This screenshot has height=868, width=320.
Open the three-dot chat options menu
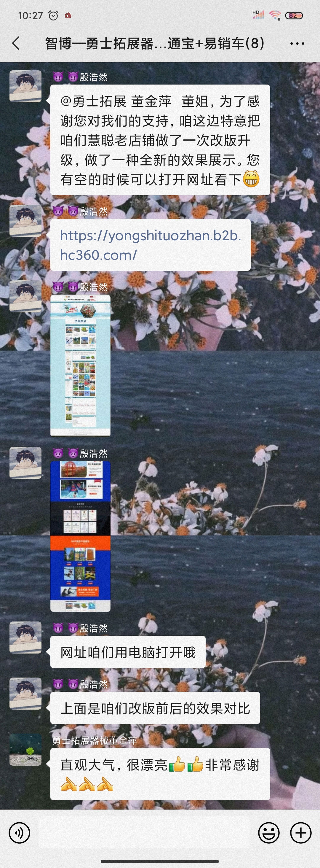[x=297, y=44]
